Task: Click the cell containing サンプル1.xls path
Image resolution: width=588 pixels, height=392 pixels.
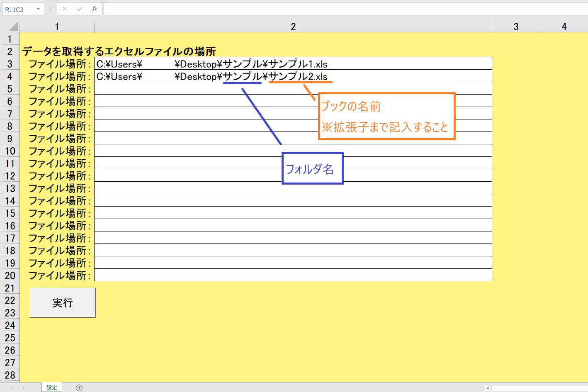Action: [293, 63]
